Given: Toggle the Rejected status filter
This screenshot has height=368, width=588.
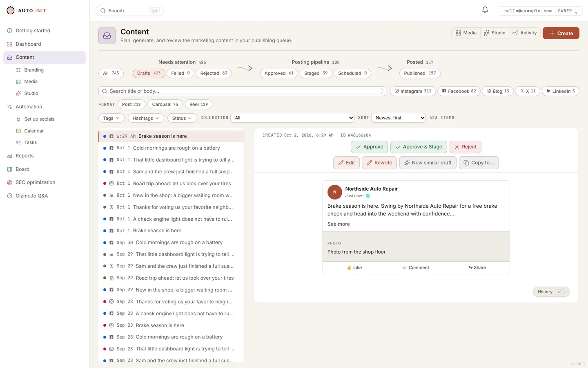Looking at the screenshot, I should coord(214,73).
